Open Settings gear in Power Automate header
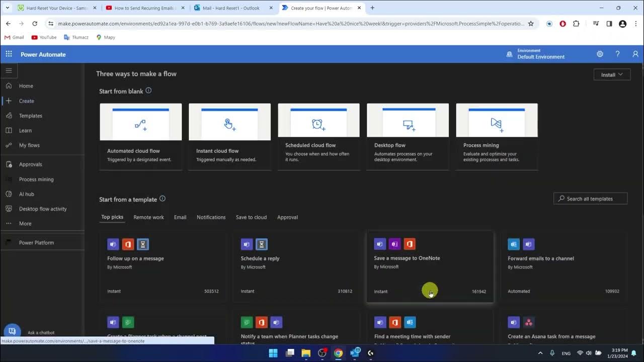 (x=600, y=54)
